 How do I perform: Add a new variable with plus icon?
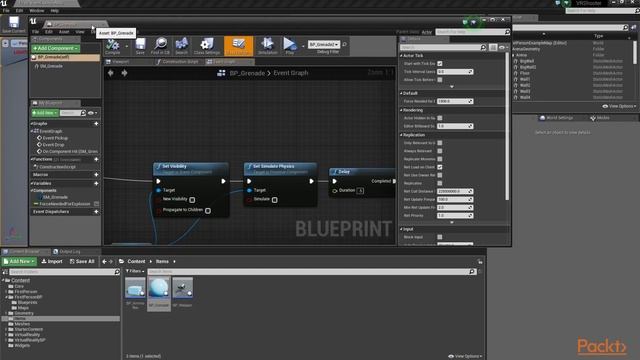click(96, 184)
